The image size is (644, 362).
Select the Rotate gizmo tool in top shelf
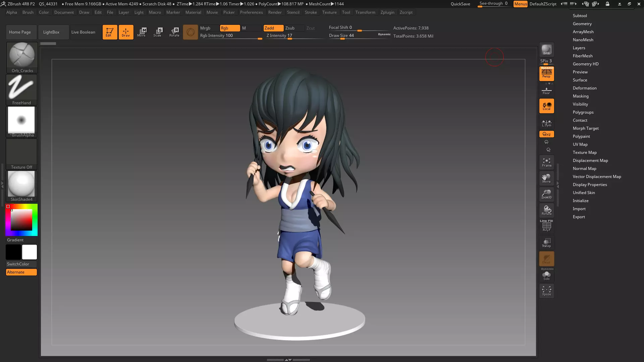pos(174,32)
